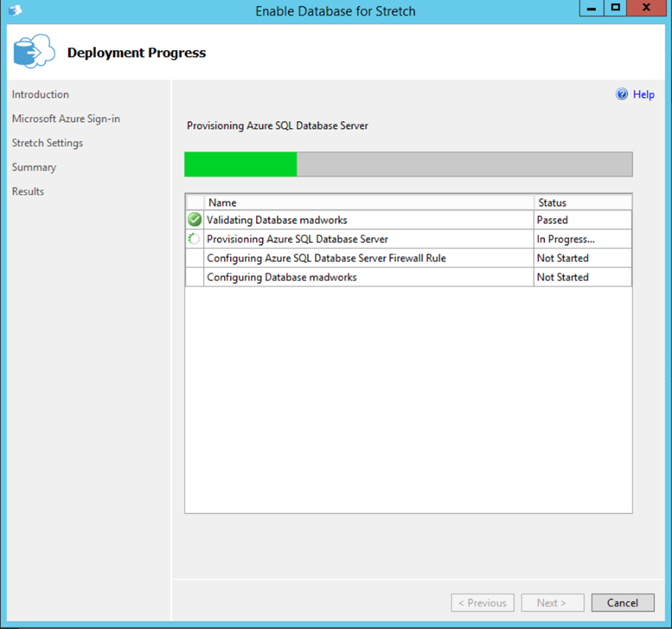
Task: Click the title bar application icon
Action: point(15,10)
